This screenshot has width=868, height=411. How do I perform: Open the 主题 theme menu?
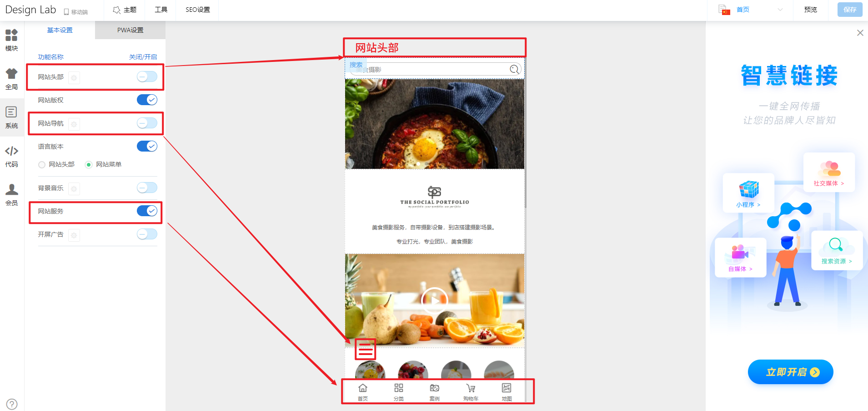125,10
